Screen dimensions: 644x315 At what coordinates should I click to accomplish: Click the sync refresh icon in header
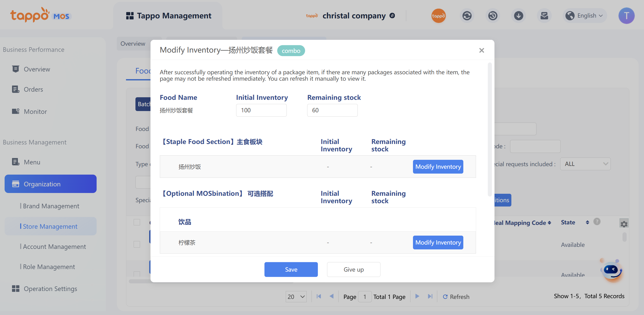[467, 16]
